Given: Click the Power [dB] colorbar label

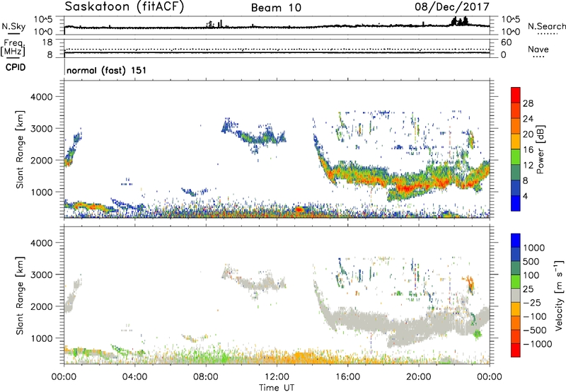Looking at the screenshot, I should point(541,149).
